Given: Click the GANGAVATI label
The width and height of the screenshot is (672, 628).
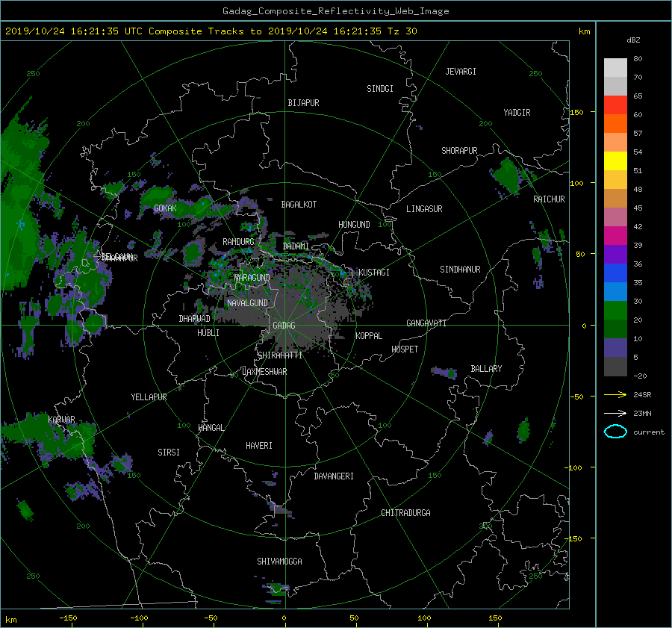Looking at the screenshot, I should pyautogui.click(x=426, y=323).
